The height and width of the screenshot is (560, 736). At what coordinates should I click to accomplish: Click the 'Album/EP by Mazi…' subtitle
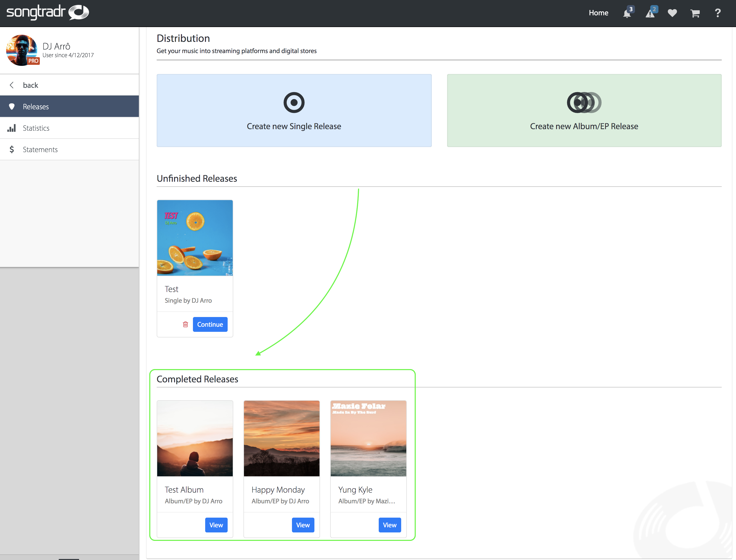pyautogui.click(x=367, y=501)
